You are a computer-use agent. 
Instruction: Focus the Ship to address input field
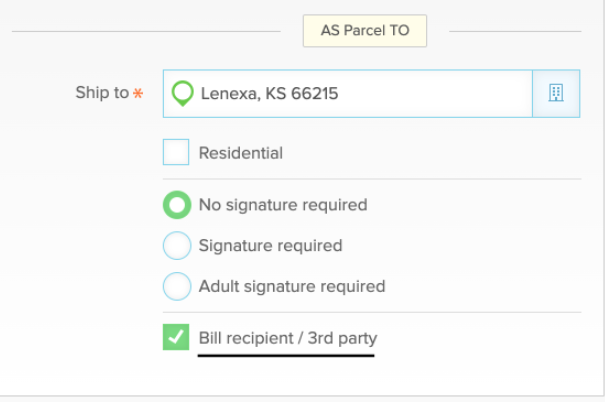tap(348, 93)
